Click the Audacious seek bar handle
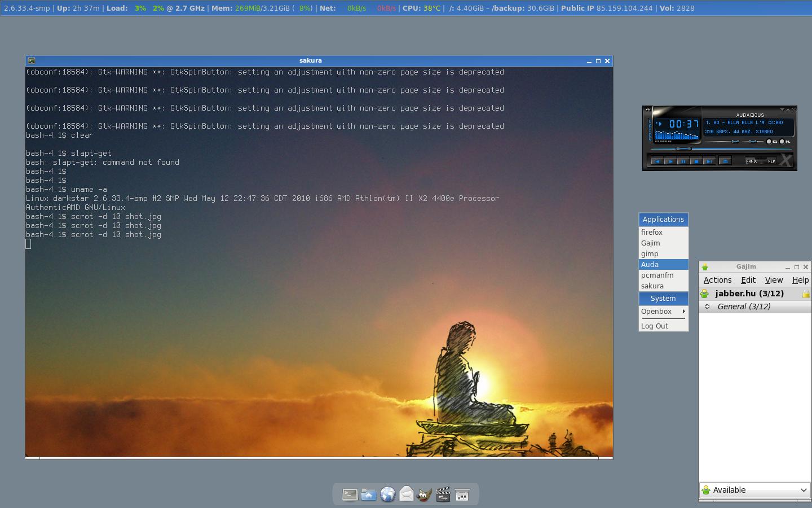This screenshot has height=508, width=812. (683, 149)
